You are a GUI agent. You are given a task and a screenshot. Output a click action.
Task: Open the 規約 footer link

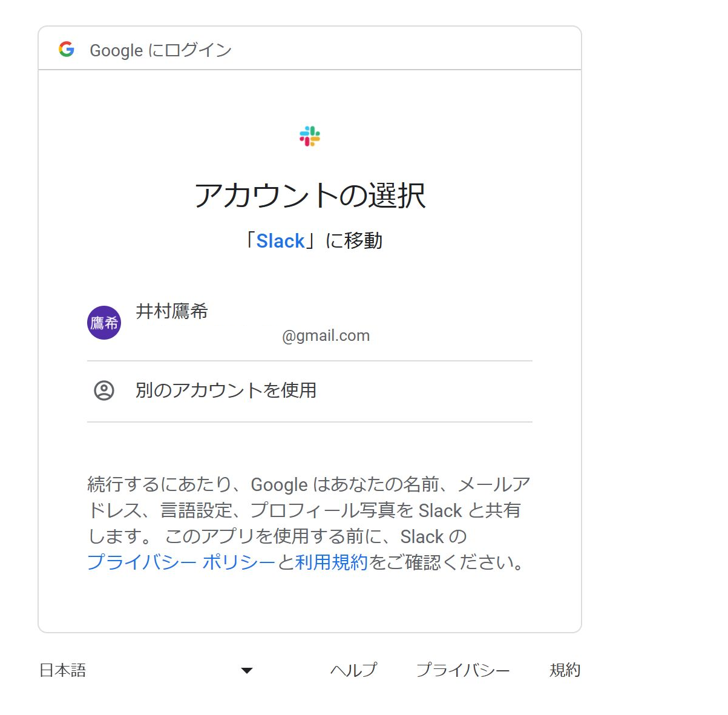[x=565, y=670]
